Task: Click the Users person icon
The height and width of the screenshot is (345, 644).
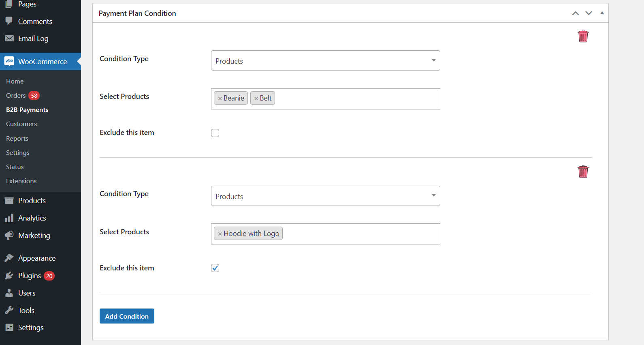Action: [9, 293]
